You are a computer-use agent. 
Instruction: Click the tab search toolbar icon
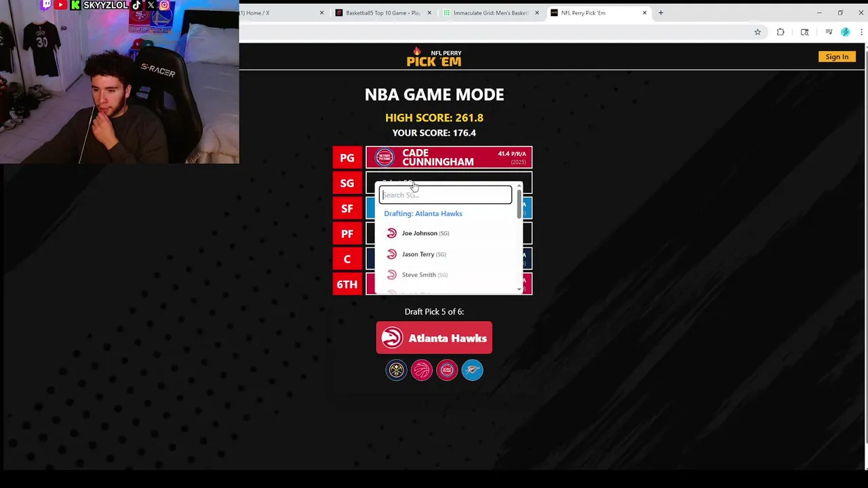[804, 32]
